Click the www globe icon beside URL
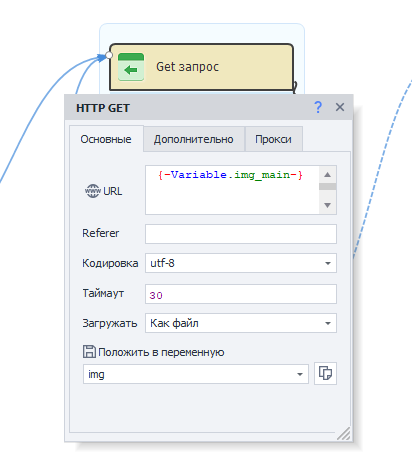Viewport: 412px width, 452px height. 92,191
